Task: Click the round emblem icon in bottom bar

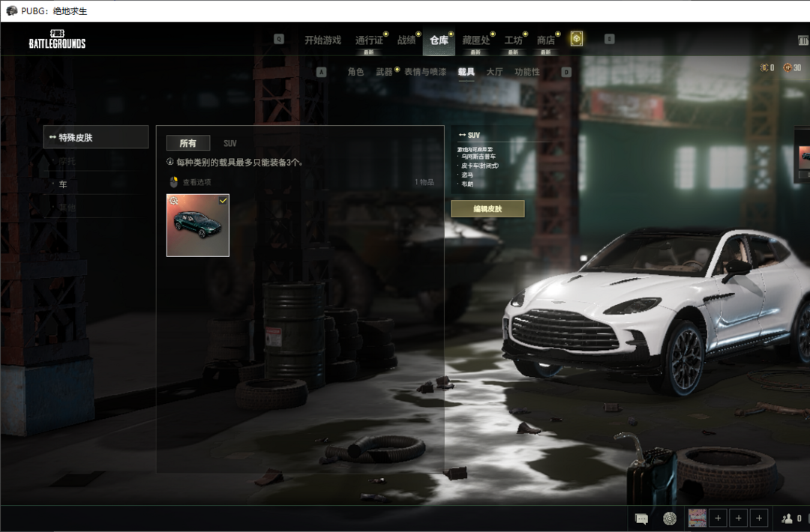Action: click(x=670, y=518)
